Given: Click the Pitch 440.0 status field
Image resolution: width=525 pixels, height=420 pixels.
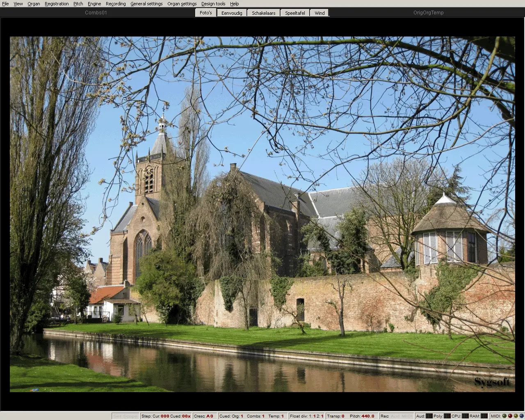Looking at the screenshot, I should click(x=362, y=416).
